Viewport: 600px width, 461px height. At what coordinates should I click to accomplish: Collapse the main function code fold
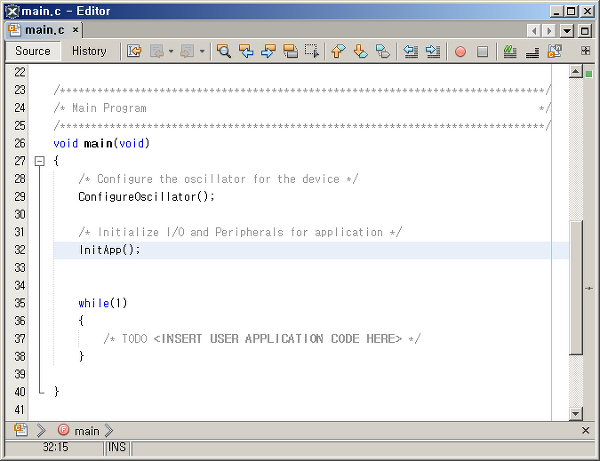click(39, 161)
